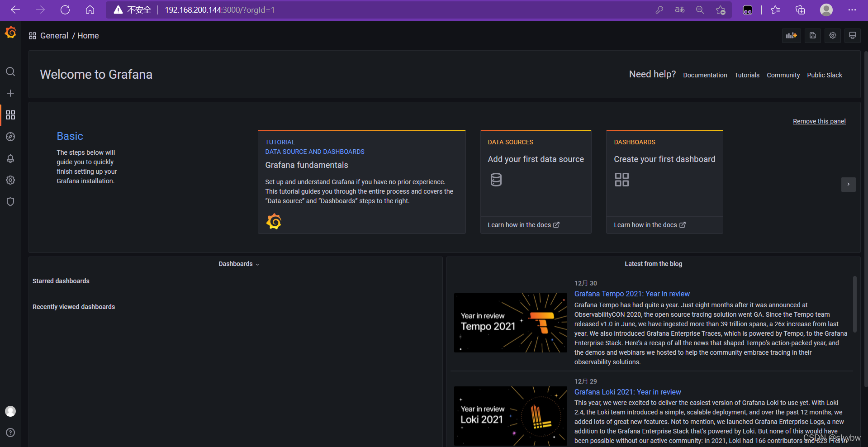Screen dimensions: 868x447
Task: Click the Starred dashboards heading
Action: [61, 281]
